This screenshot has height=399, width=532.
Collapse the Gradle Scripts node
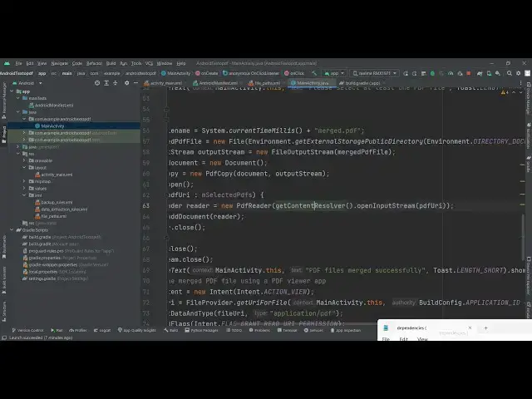click(x=12, y=229)
